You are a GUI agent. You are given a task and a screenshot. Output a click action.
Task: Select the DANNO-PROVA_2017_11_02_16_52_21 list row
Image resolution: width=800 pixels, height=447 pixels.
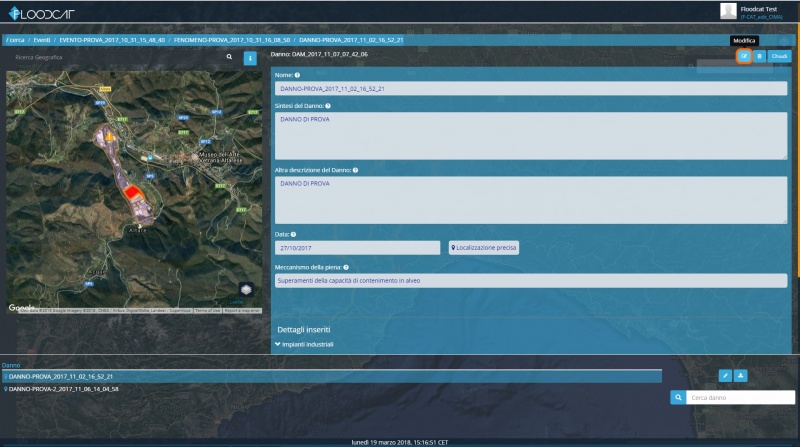pos(332,377)
